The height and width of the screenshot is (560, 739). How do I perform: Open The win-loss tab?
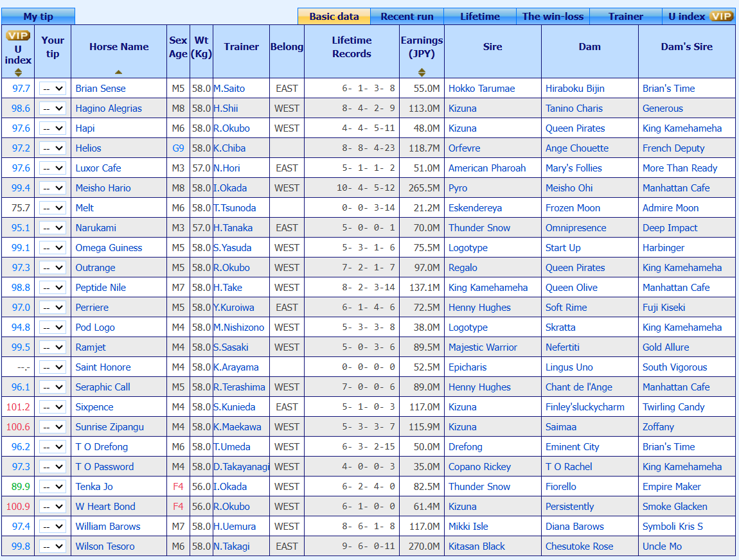coord(553,17)
